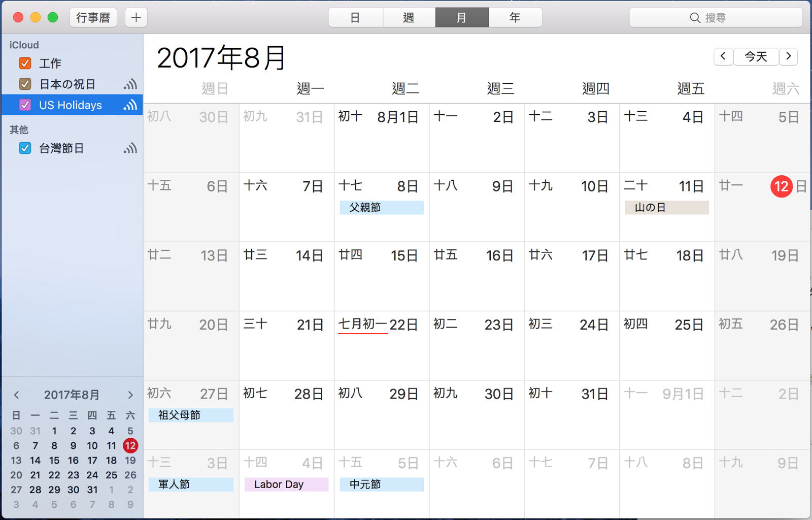
Task: Click mini calendar previous month arrow
Action: [x=16, y=395]
